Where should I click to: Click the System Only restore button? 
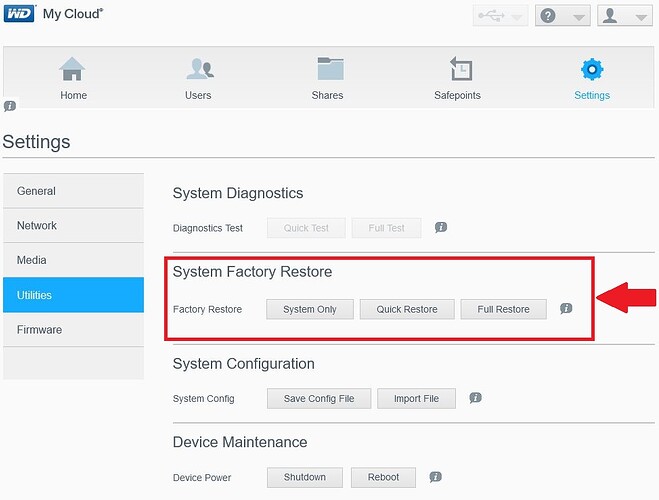[310, 309]
